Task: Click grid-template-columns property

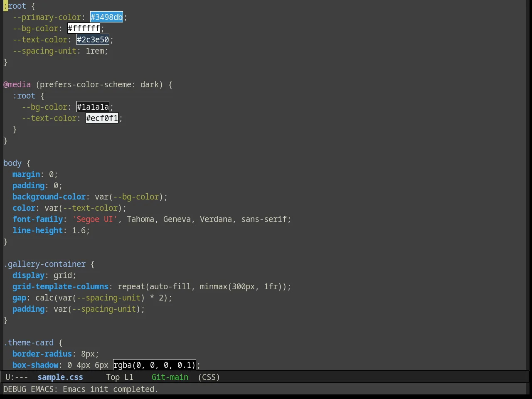Action: coord(60,286)
